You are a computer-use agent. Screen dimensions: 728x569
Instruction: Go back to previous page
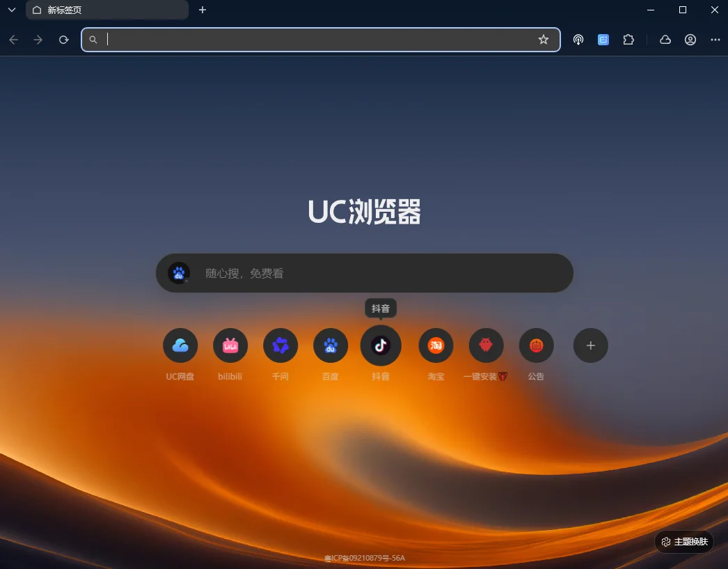click(x=13, y=40)
